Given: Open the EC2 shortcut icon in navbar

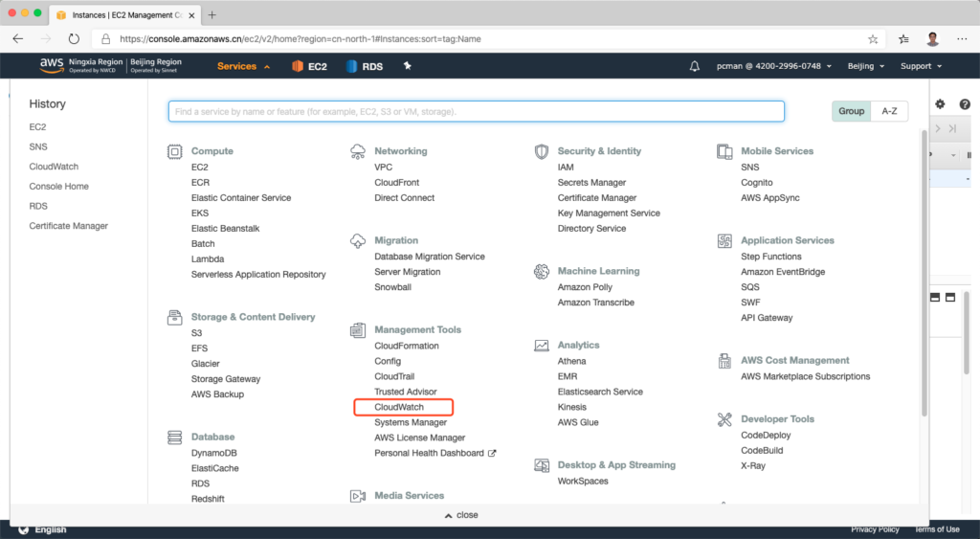Looking at the screenshot, I should coord(309,66).
